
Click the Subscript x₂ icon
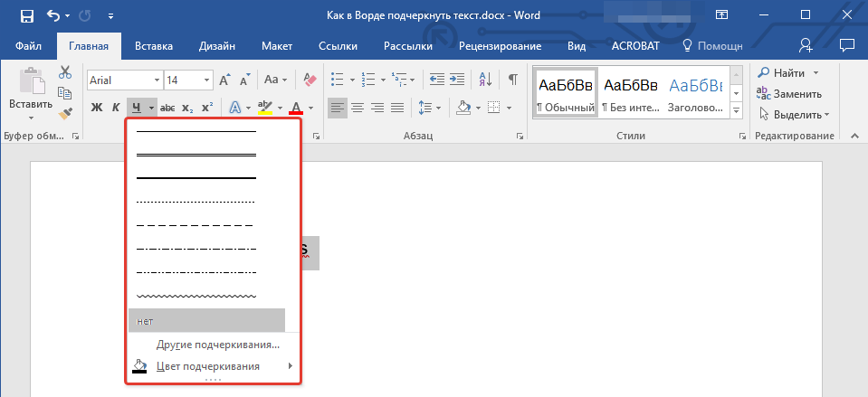coord(187,108)
